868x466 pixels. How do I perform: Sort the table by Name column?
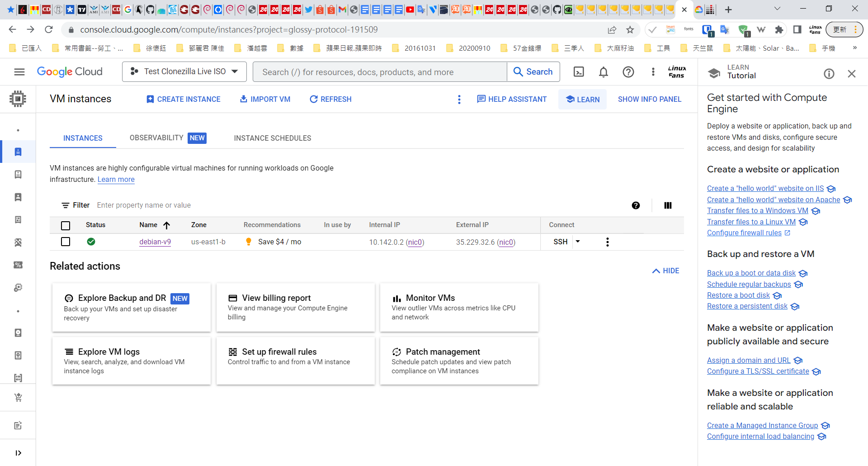click(x=154, y=225)
